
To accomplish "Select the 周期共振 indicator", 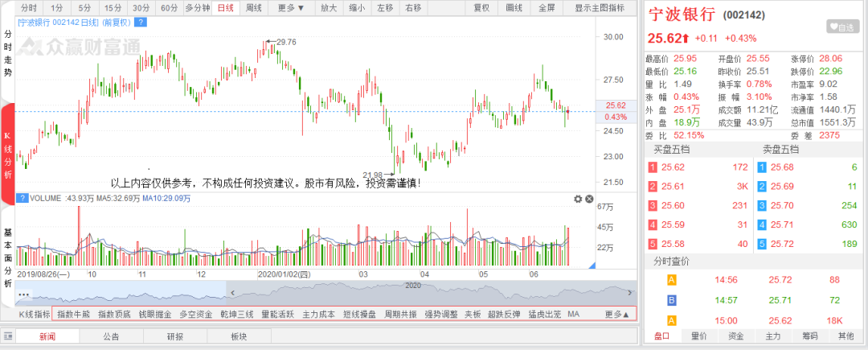I will [401, 315].
